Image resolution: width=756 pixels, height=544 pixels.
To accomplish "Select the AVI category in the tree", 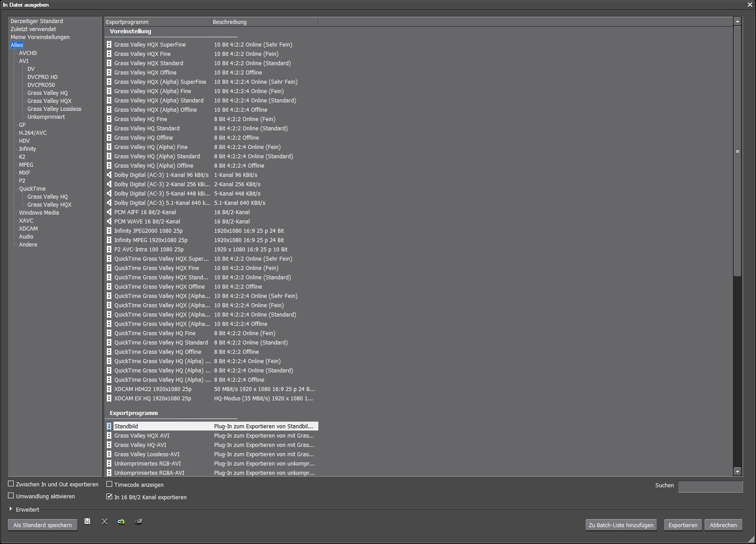I will click(24, 61).
